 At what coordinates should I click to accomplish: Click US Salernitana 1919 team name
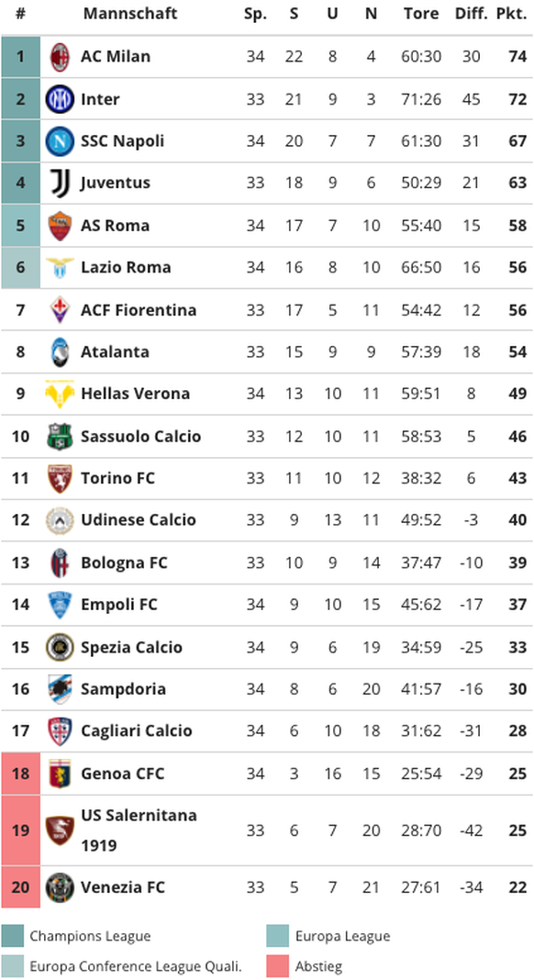139,830
